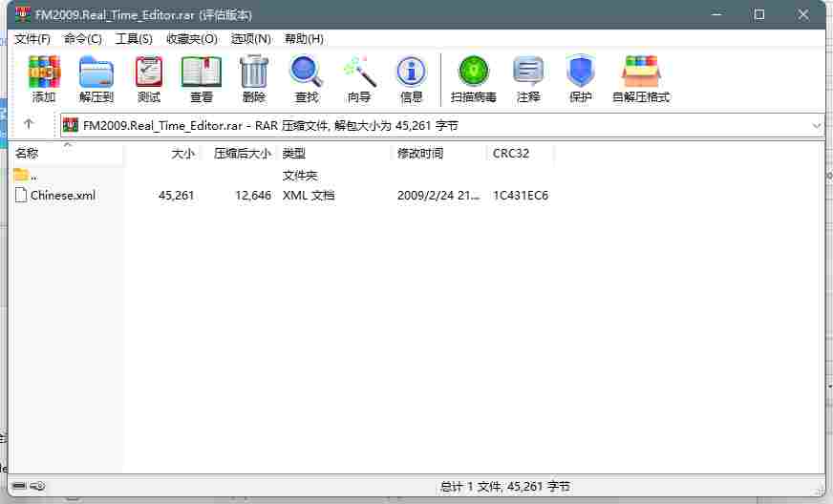Click the Chinese.xml file icon
Screen dimensions: 833x504
pos(21,195)
